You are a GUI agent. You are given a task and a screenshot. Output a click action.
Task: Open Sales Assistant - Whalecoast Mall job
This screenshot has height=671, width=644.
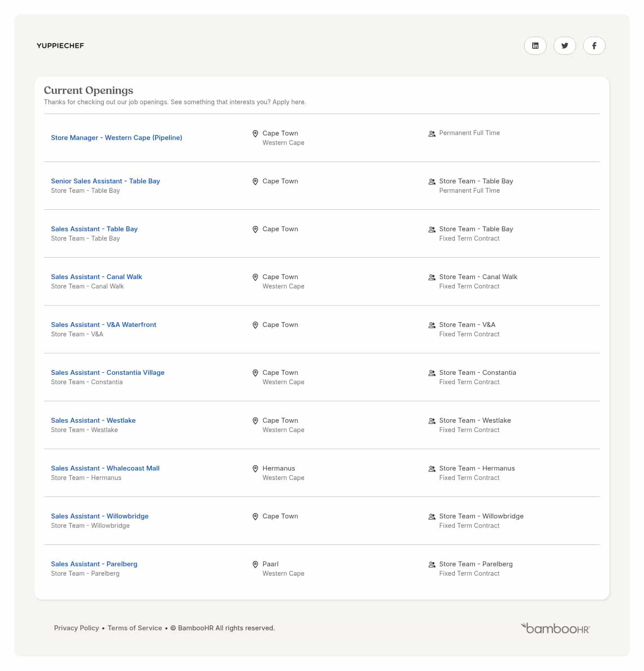[105, 468]
